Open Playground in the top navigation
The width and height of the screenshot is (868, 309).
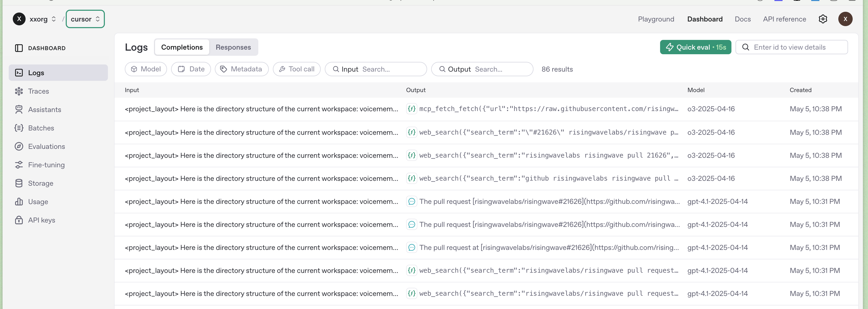pos(656,19)
